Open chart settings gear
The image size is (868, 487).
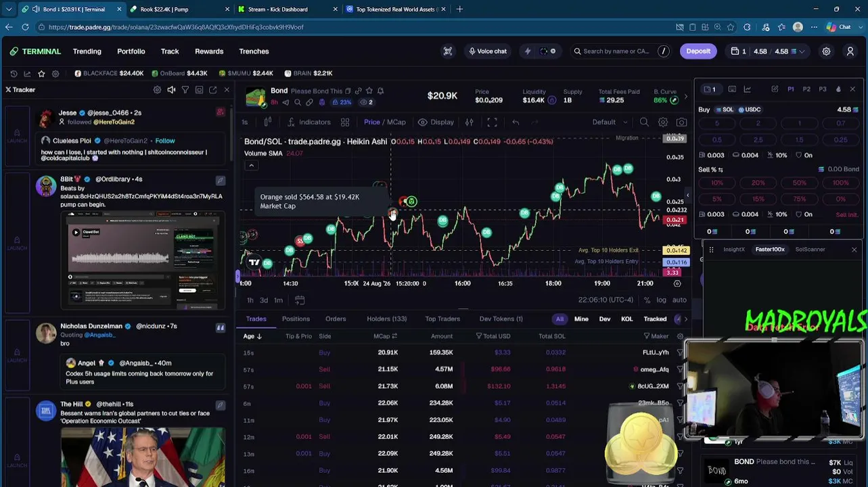(663, 122)
